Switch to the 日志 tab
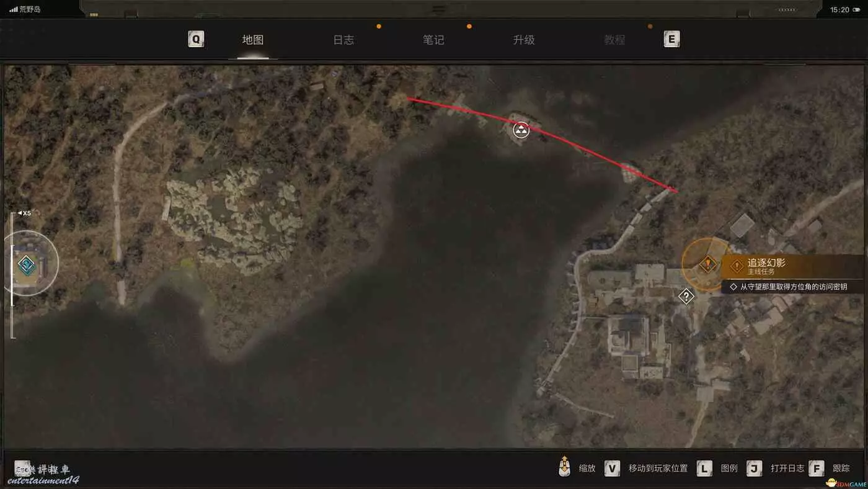Image resolution: width=868 pixels, height=489 pixels. pos(343,40)
